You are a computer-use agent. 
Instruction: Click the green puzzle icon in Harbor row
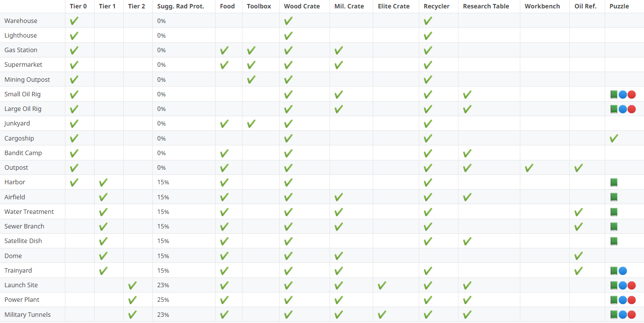[614, 182]
